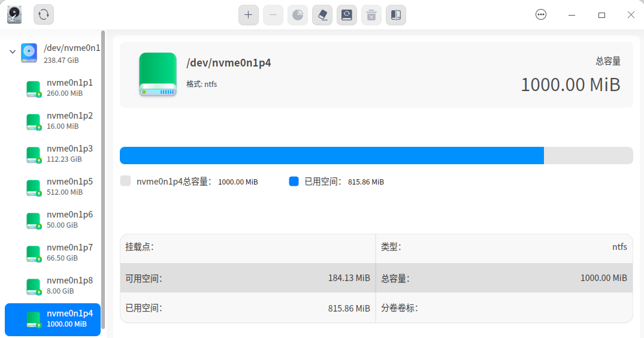Collapse the /dev/nvme0n1 disk tree
644x338 pixels.
click(x=13, y=52)
